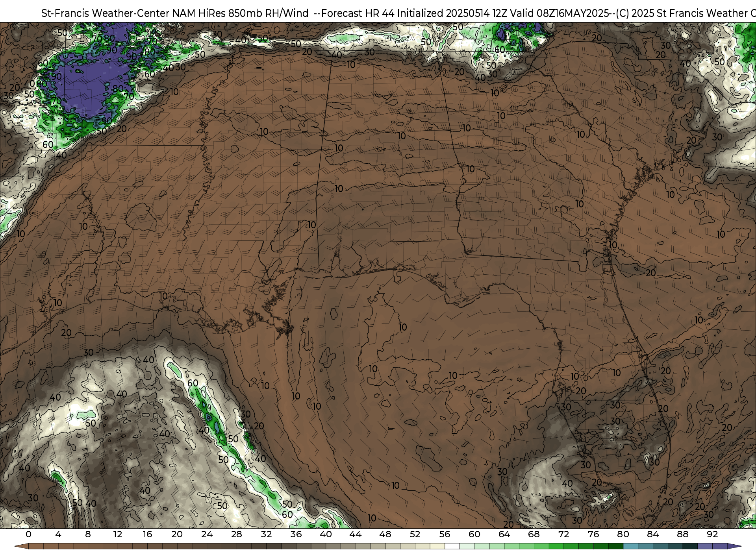Click the '(C) 2025 St Francis Weather' copyright text

point(681,13)
